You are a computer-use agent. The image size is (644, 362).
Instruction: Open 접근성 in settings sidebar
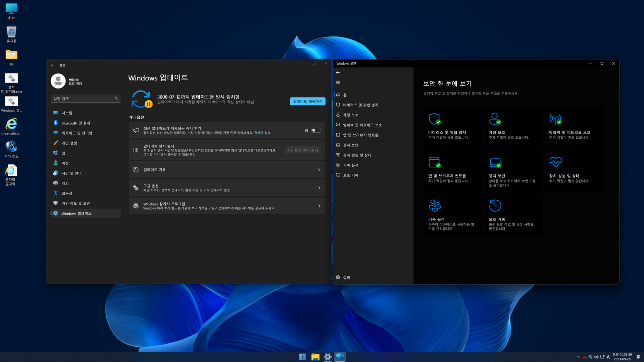click(86, 193)
